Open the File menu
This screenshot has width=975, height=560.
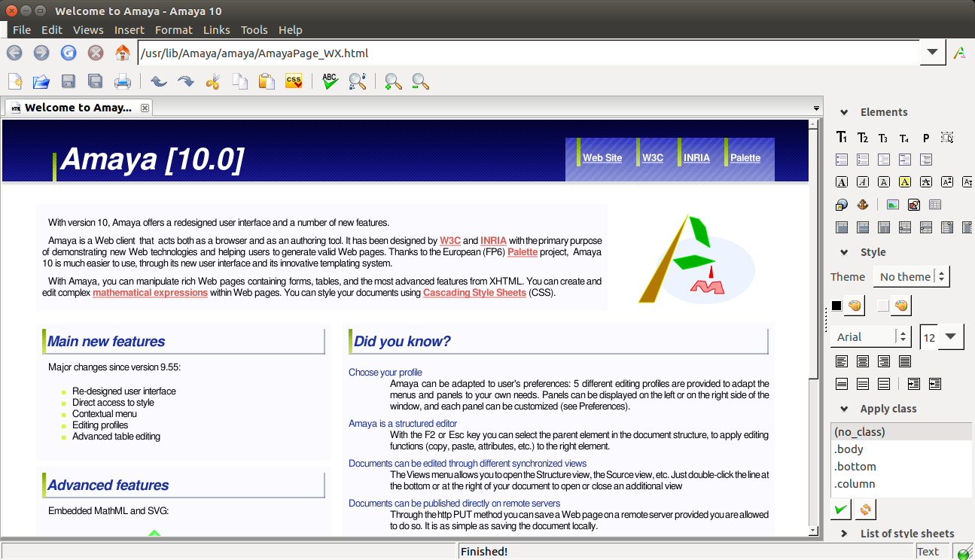tap(22, 30)
